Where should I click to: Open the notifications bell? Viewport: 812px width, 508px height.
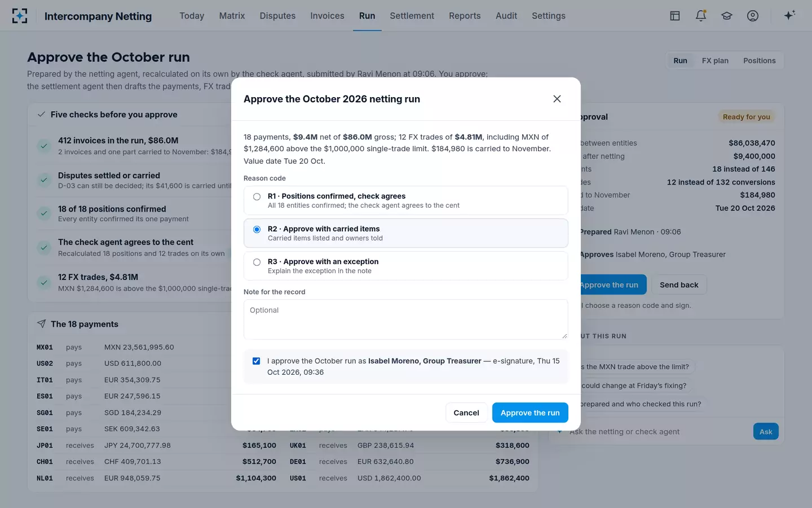tap(701, 16)
